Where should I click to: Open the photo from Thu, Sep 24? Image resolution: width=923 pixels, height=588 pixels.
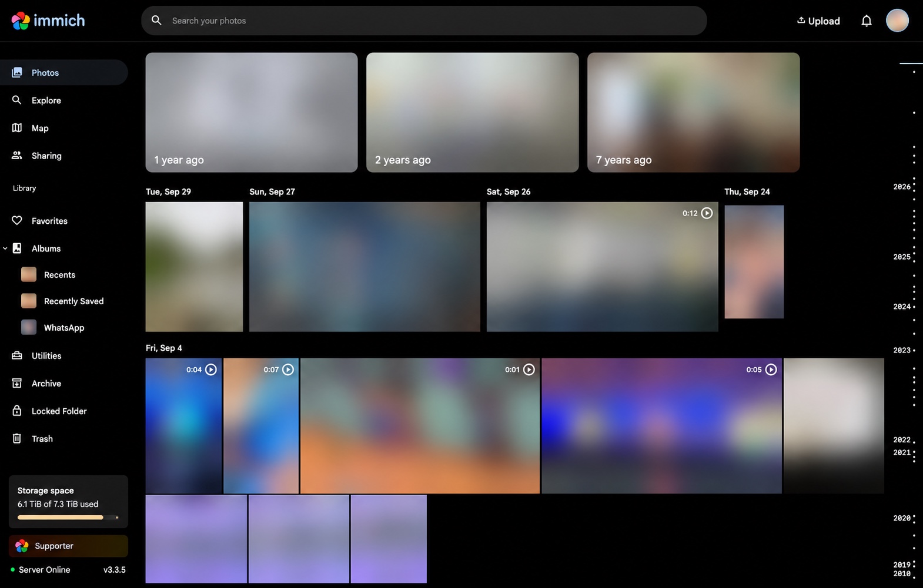pos(754,262)
